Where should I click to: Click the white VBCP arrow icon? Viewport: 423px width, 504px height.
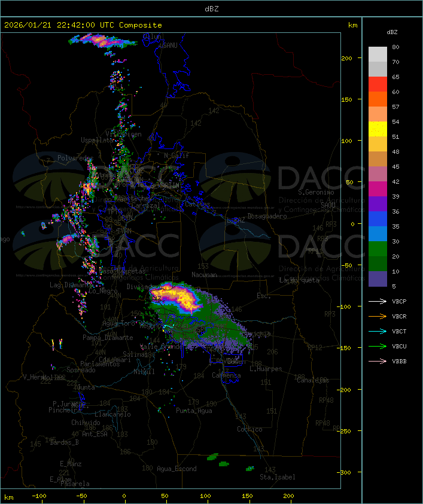(x=378, y=301)
